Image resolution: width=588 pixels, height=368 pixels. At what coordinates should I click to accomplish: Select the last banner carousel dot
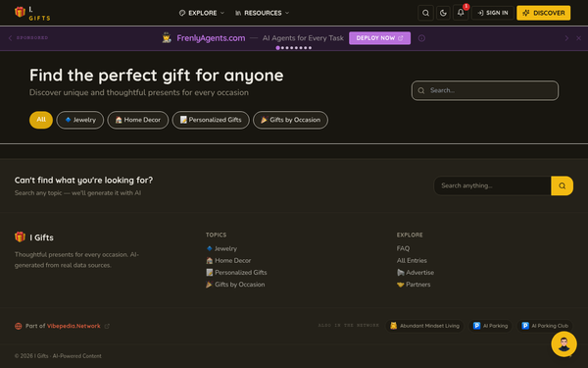coord(310,48)
